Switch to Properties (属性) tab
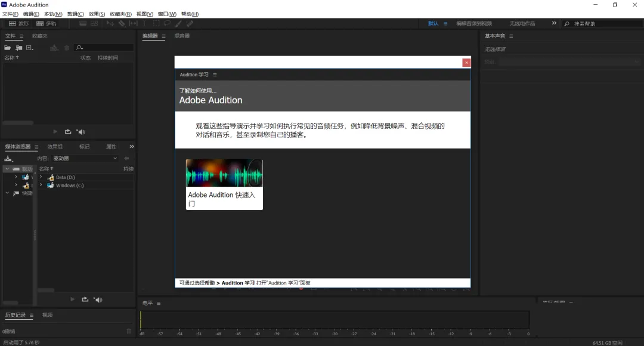Viewport: 644px width, 346px height. click(x=112, y=147)
